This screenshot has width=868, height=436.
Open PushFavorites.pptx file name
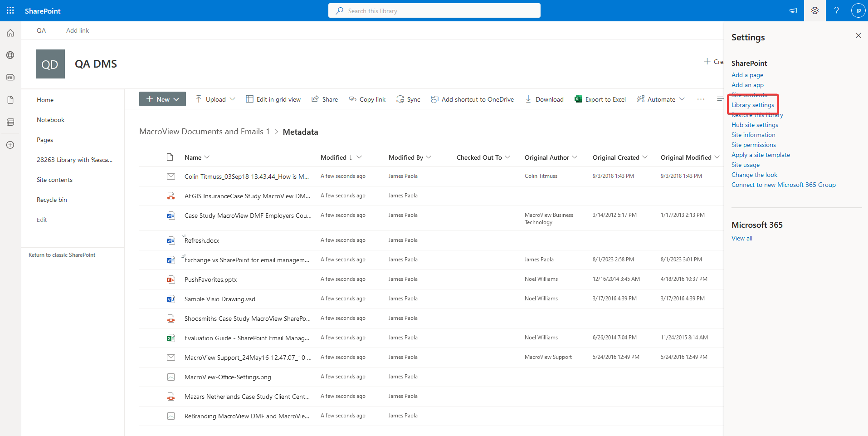pos(210,279)
